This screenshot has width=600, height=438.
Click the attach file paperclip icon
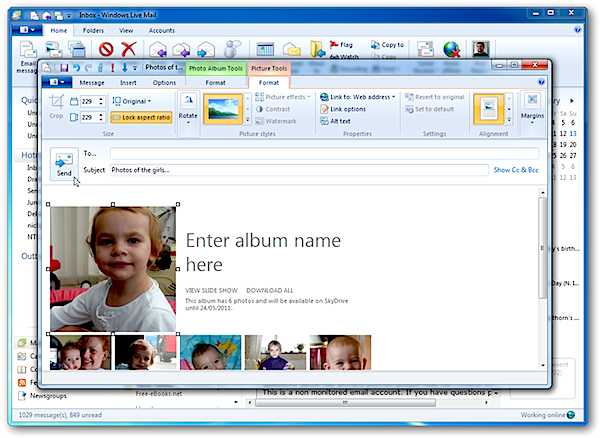100,68
